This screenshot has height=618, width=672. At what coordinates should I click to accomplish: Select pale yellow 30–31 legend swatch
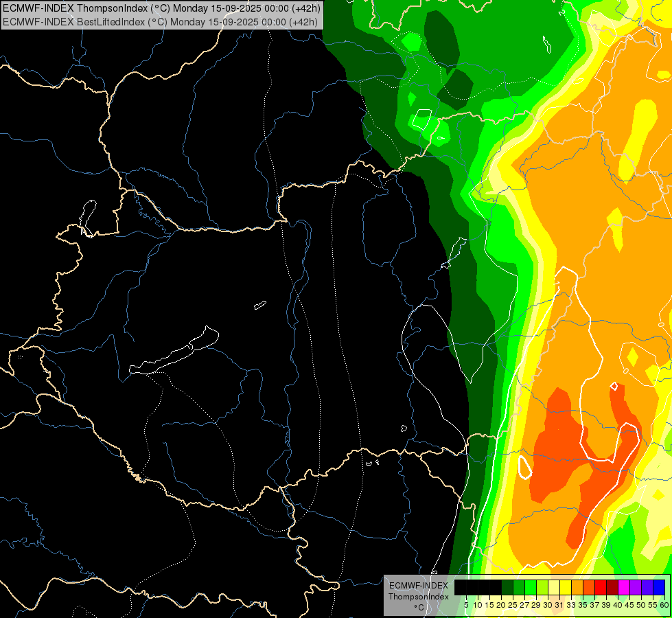coord(554,587)
